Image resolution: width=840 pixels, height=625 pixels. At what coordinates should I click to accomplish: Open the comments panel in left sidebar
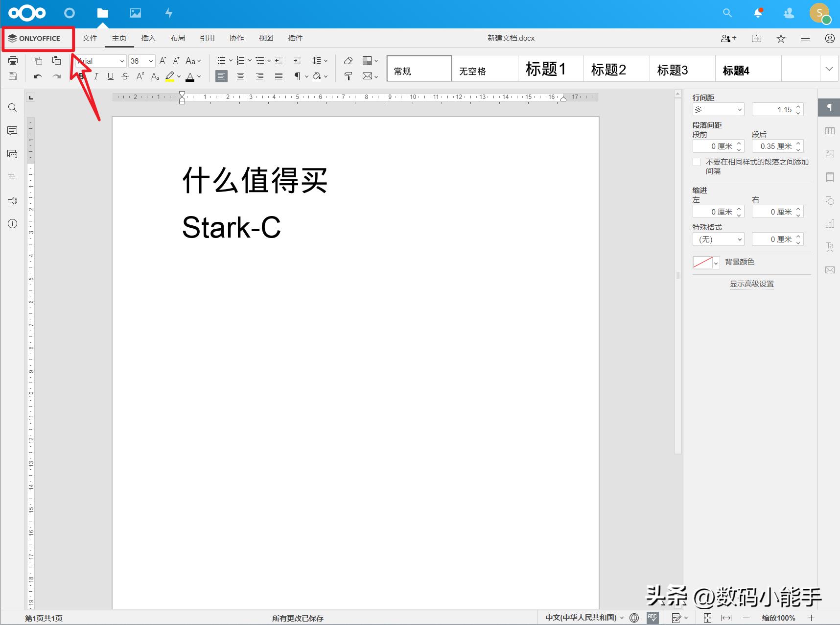tap(13, 130)
